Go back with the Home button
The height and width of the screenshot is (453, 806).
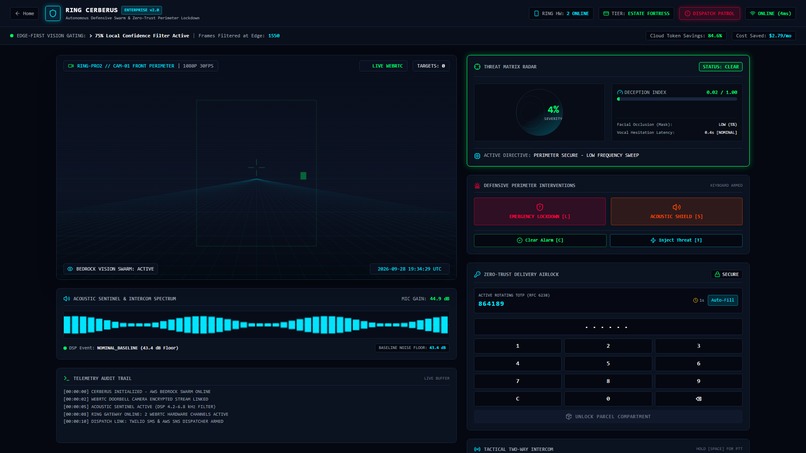tap(24, 13)
